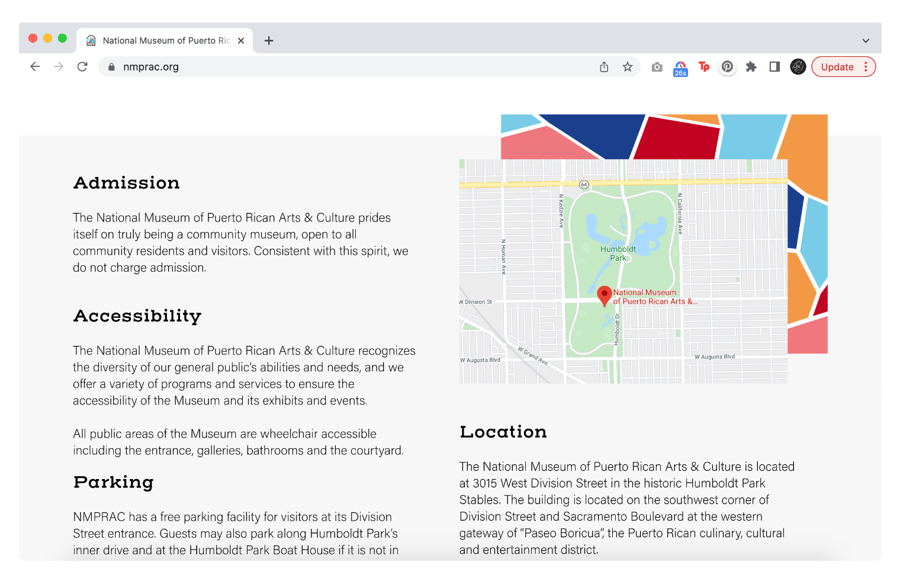Open a new browser tab

click(x=269, y=41)
